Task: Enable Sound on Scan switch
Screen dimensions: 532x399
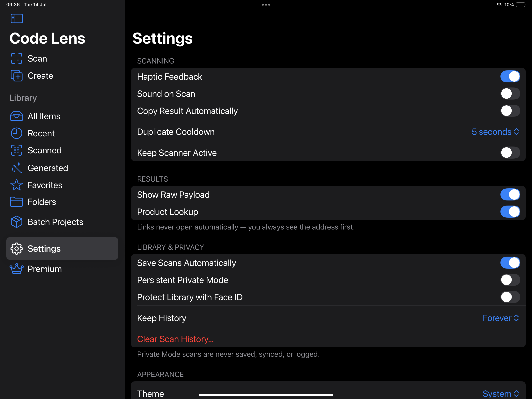Action: pyautogui.click(x=510, y=94)
